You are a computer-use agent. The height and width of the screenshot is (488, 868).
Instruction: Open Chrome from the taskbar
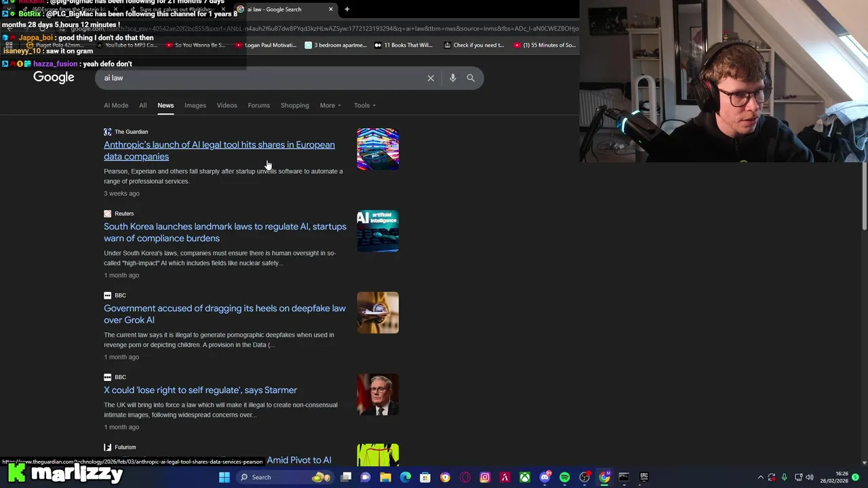604,477
